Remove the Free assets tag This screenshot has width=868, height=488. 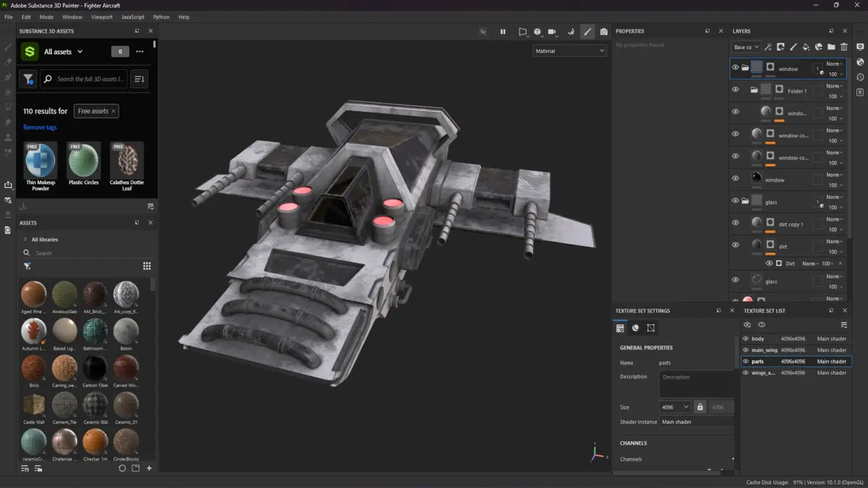coord(114,111)
